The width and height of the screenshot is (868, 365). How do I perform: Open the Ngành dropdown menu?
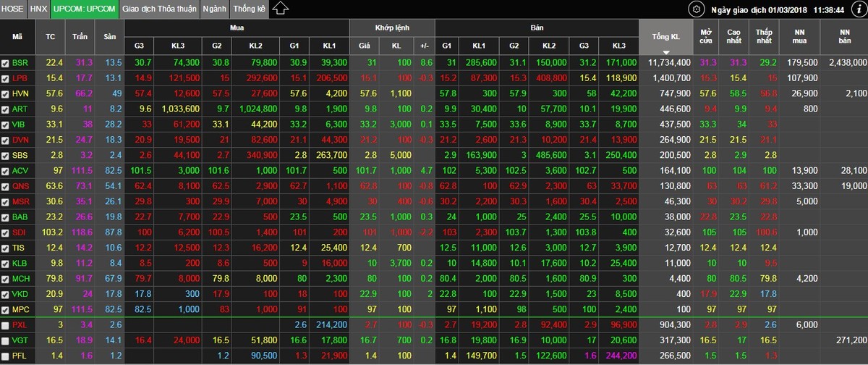[213, 9]
